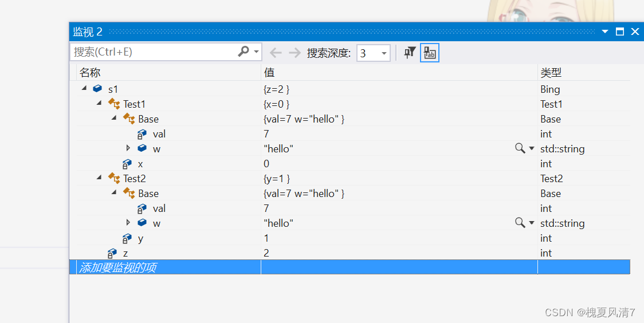
Task: Click the s1 variable cube icon
Action: [x=97, y=88]
